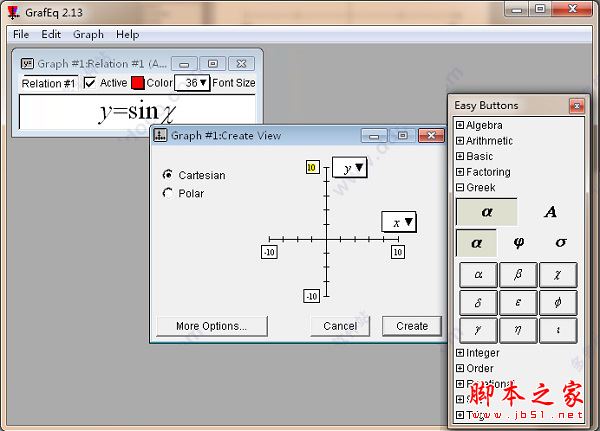Image resolution: width=600 pixels, height=431 pixels.
Task: Open the Edit menu
Action: coord(51,34)
